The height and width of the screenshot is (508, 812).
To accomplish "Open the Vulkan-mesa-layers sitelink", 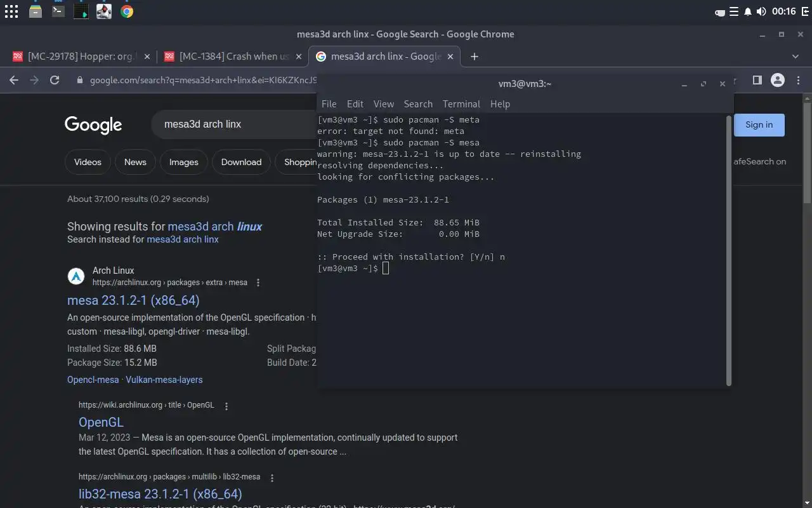I will pos(164,380).
